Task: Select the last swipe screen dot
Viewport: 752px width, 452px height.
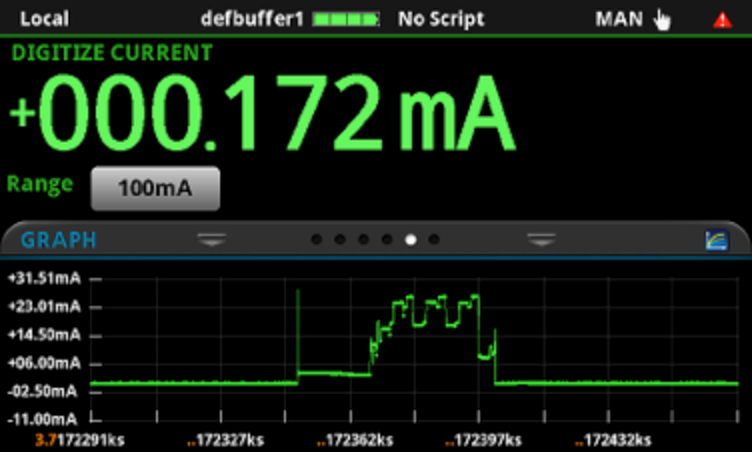Action: click(x=434, y=240)
